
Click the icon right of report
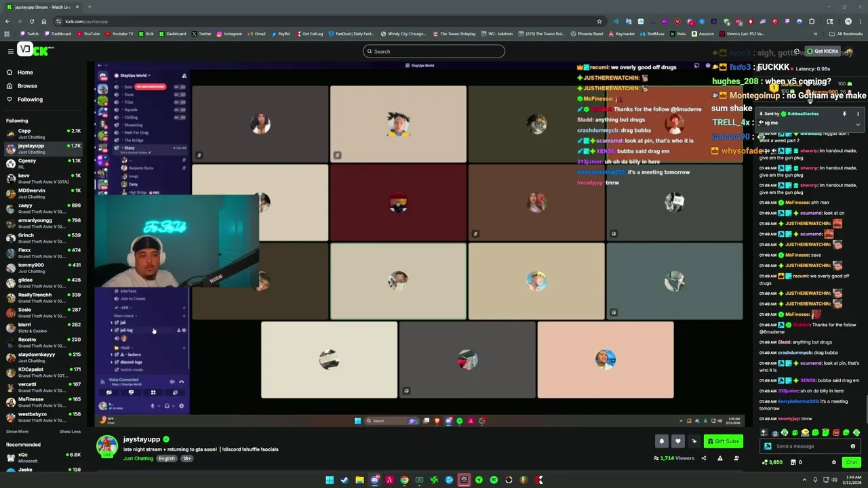[736, 458]
